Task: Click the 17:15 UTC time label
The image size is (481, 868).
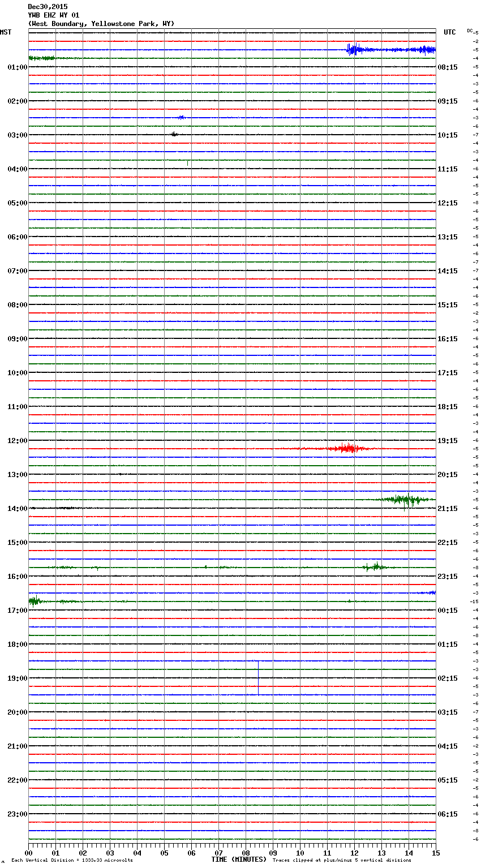Action: (448, 373)
